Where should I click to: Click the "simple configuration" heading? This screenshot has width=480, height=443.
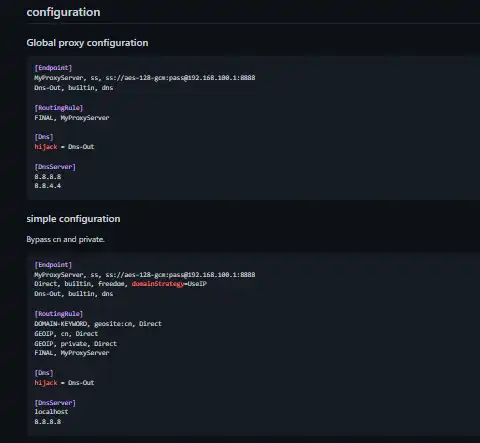(73, 219)
